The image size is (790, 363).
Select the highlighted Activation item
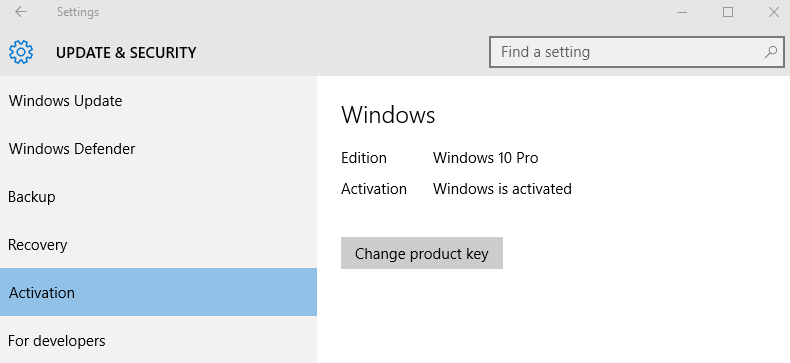coord(158,292)
